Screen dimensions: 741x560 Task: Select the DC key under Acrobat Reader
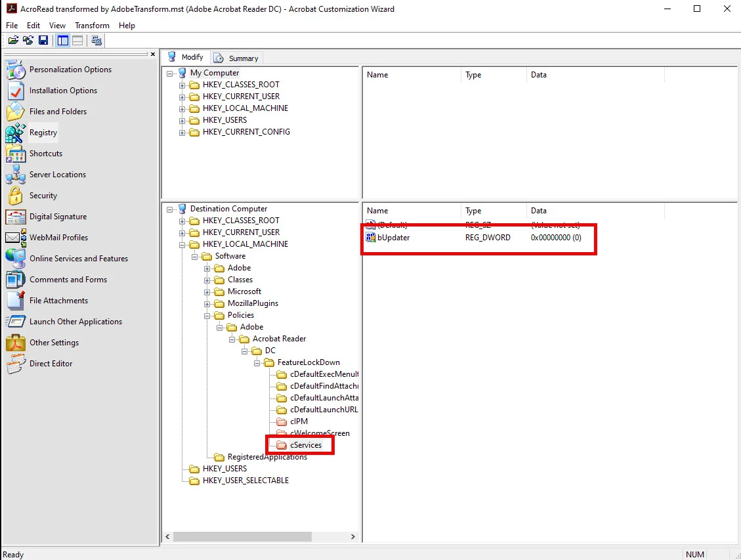(x=270, y=351)
